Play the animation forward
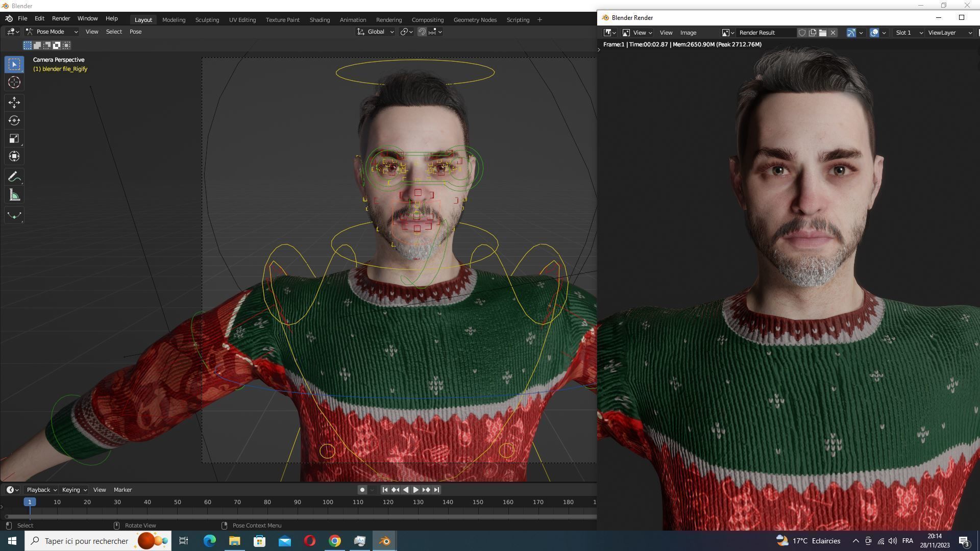 pyautogui.click(x=415, y=490)
